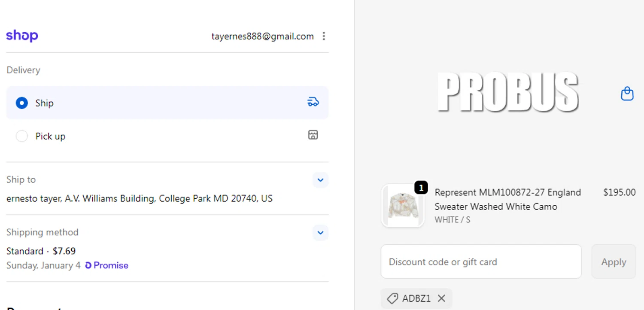Select the Pick up delivery option
The height and width of the screenshot is (310, 644).
167,136
